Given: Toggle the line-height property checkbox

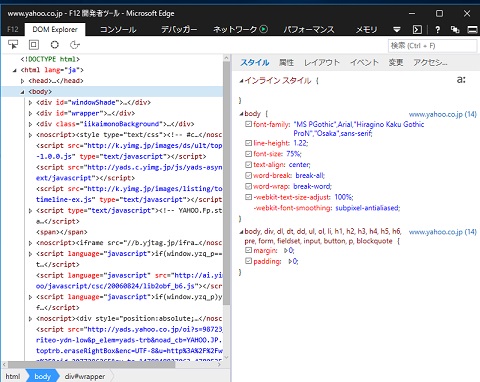Looking at the screenshot, I should pos(248,143).
